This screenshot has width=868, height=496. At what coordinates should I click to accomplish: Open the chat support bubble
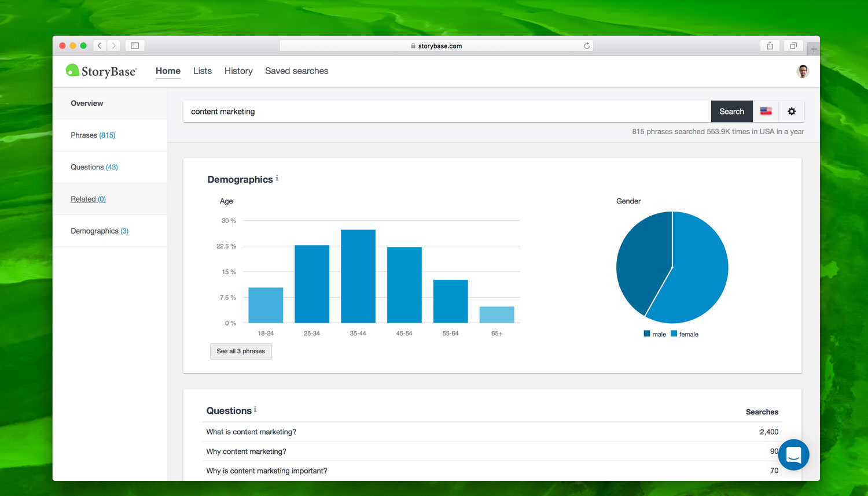[793, 455]
